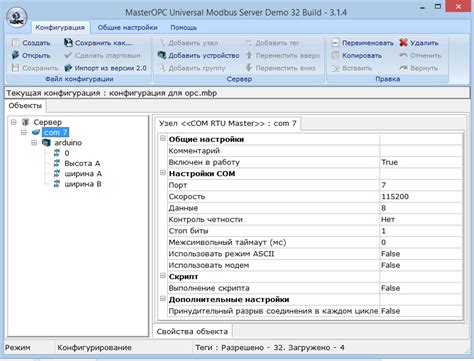The width and height of the screenshot is (474, 361).
Task: Click the Включен в работу True value
Action: pos(421,162)
